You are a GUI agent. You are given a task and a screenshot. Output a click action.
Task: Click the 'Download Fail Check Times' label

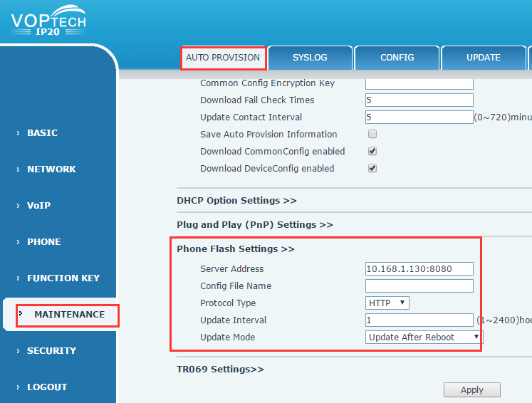pos(257,100)
